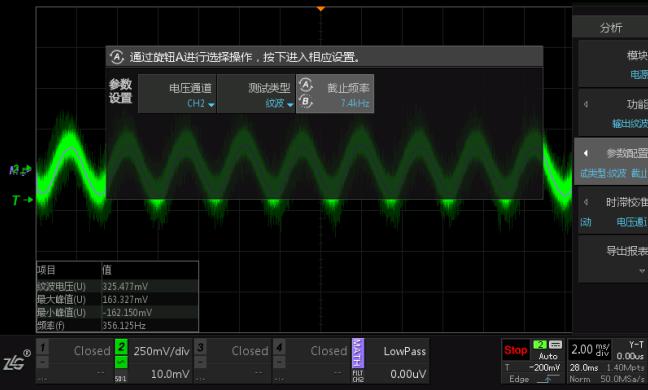648x390 pixels.
Task: Click the 导出报表 button
Action: tap(613, 259)
